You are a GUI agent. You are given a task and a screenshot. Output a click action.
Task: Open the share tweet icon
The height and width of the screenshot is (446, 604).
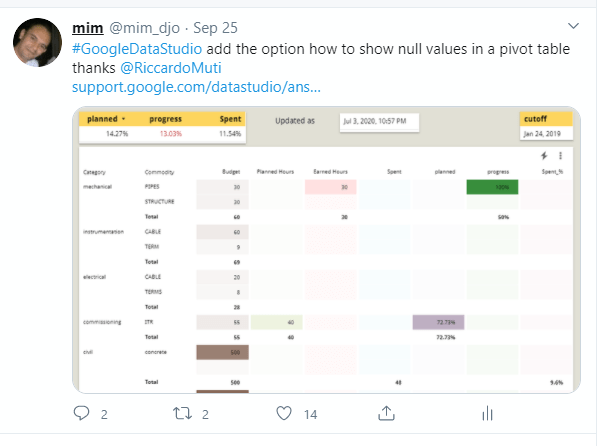386,412
